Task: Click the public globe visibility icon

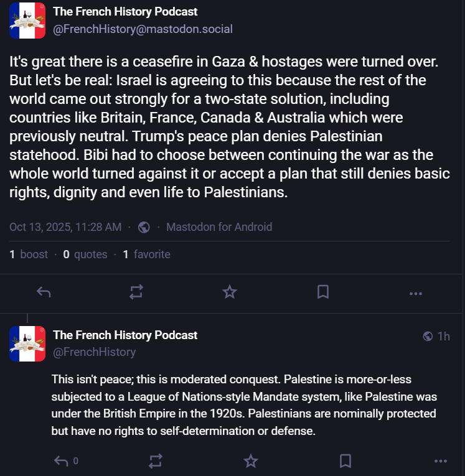Action: click(144, 227)
